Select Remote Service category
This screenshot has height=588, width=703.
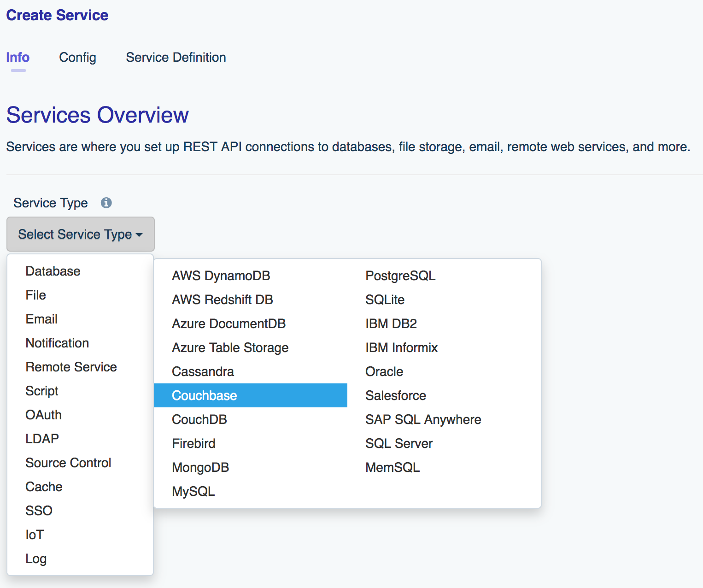tap(80, 367)
